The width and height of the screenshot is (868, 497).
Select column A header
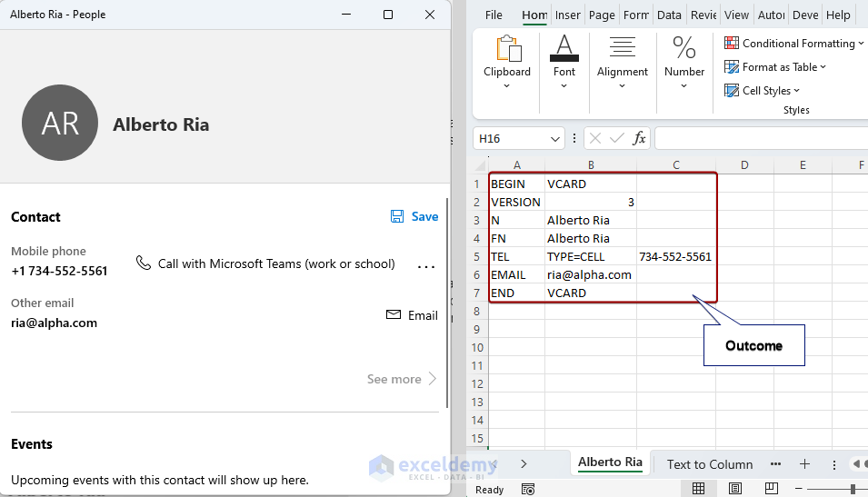516,165
